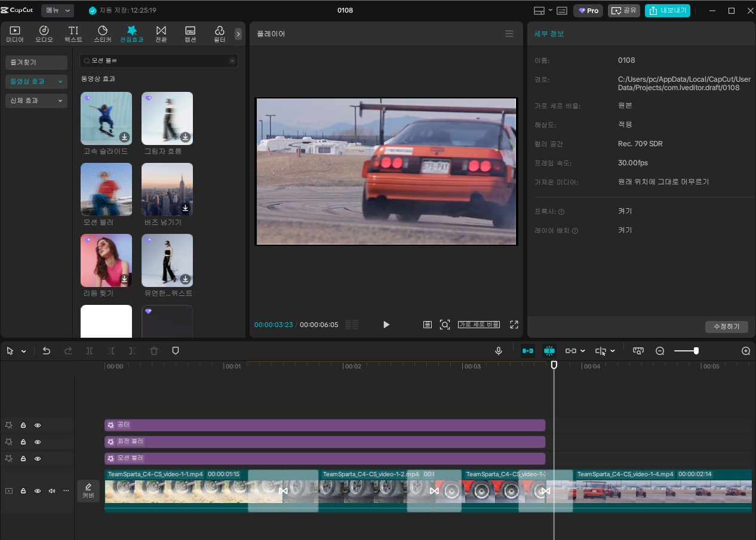Viewport: 756px width, 540px height.
Task: Click the timeline zoom slider handle
Action: click(x=696, y=351)
